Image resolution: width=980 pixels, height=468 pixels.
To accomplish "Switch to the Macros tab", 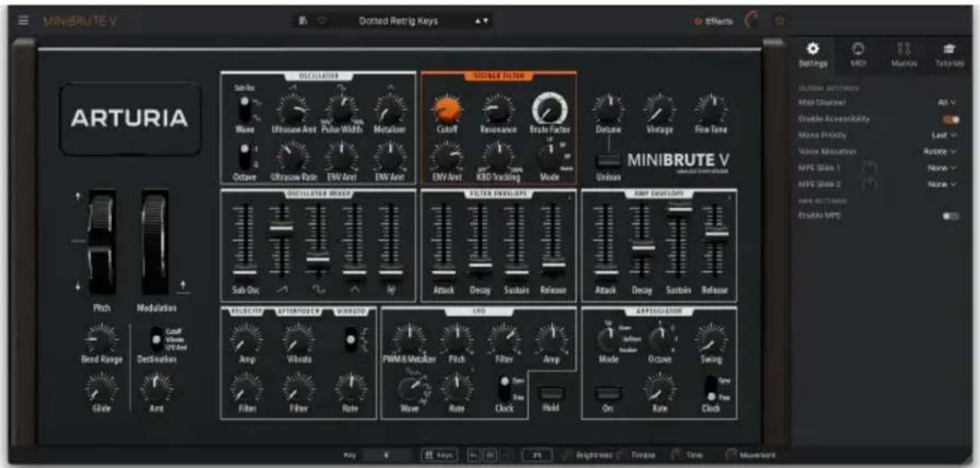I will 903,54.
